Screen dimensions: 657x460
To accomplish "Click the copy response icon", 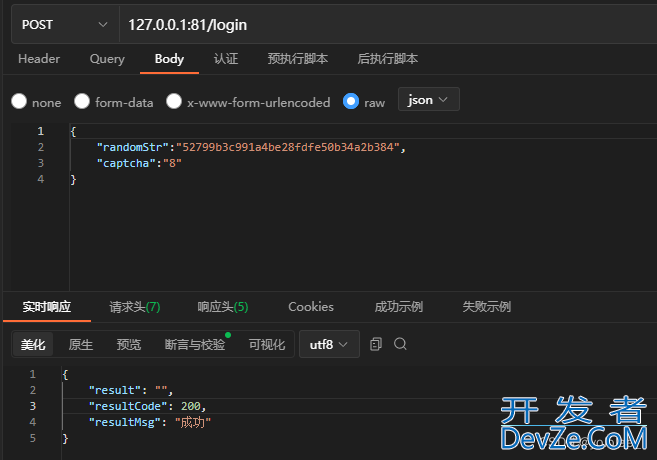I will 376,344.
